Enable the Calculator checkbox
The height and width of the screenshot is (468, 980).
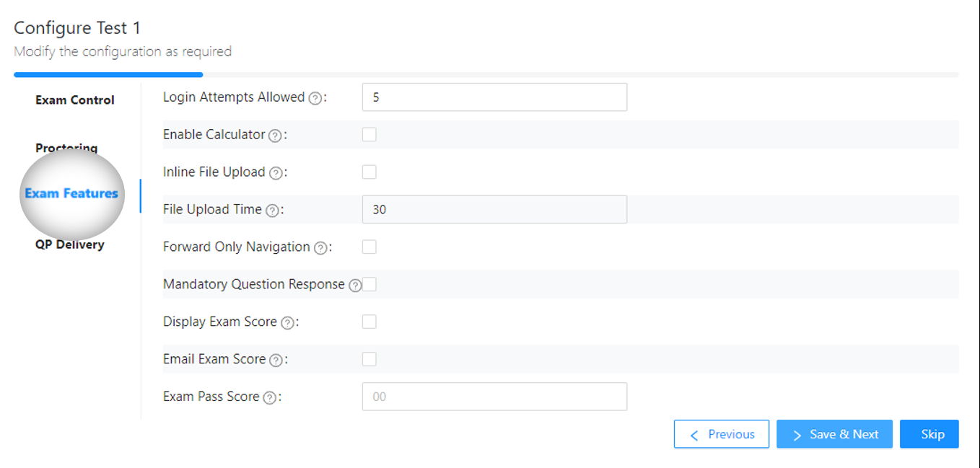369,135
